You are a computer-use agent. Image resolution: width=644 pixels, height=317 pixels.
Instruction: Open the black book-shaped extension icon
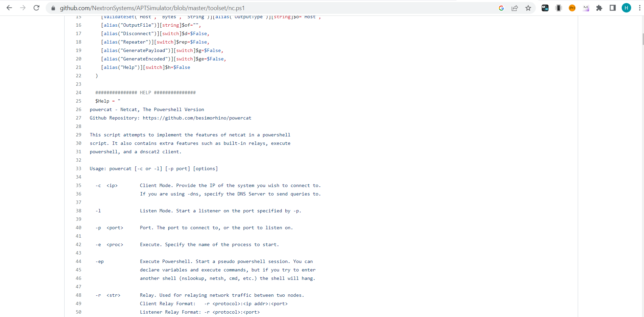click(x=558, y=8)
